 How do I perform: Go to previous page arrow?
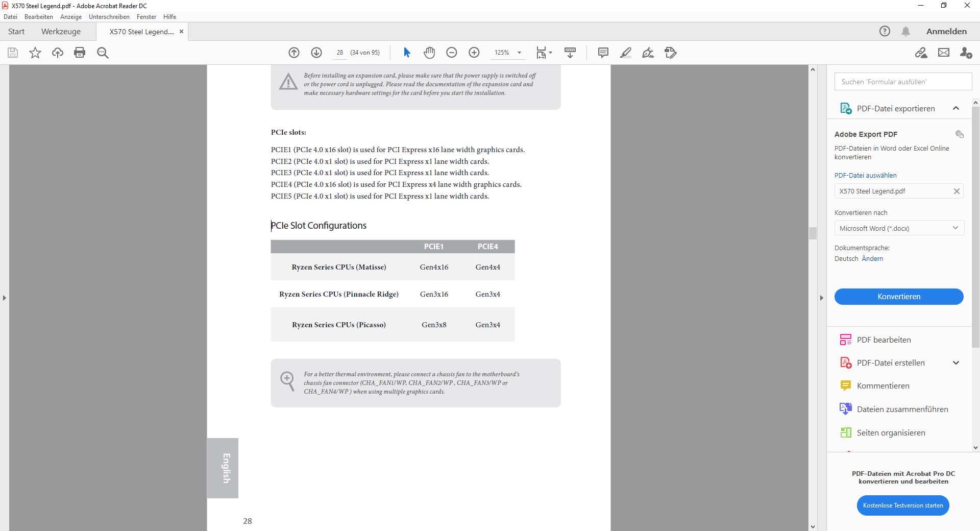pyautogui.click(x=294, y=53)
